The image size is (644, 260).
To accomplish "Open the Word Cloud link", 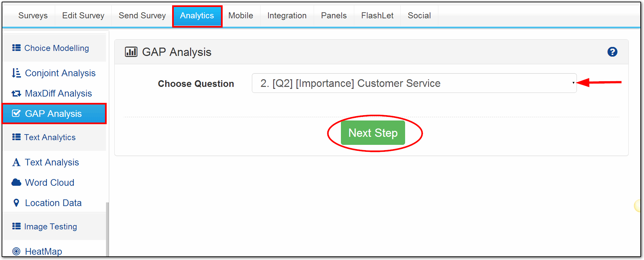I will 50,182.
